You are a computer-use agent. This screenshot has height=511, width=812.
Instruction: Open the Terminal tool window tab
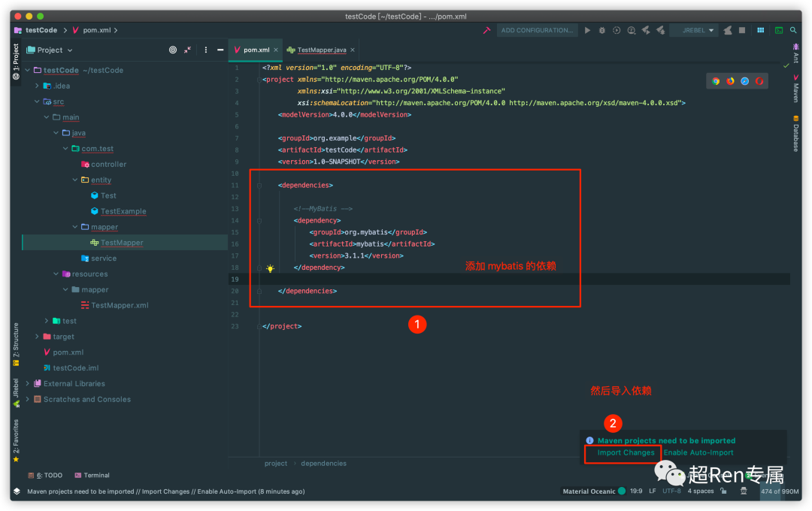[92, 475]
